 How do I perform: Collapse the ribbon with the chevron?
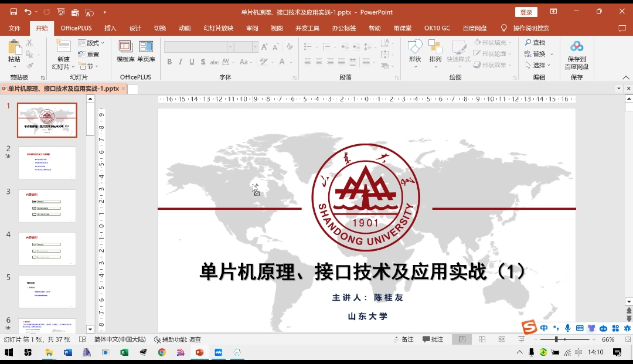626,77
